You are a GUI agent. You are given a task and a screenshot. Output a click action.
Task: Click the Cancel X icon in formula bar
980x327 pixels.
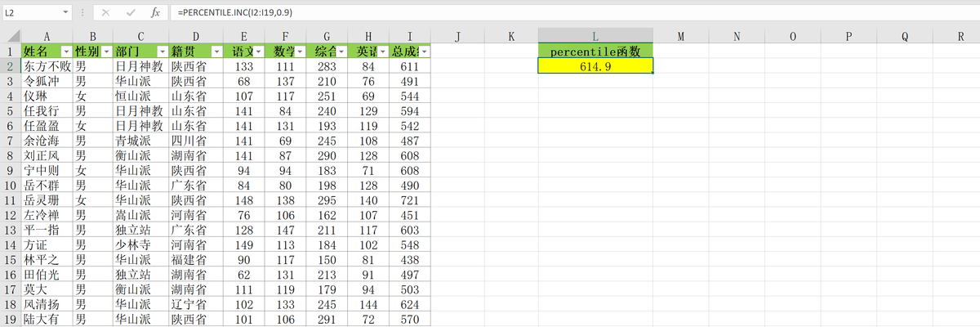pyautogui.click(x=106, y=13)
